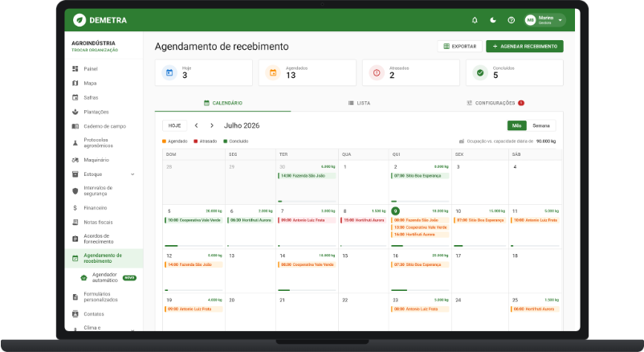Open Maquinário in the sidebar

(104, 160)
